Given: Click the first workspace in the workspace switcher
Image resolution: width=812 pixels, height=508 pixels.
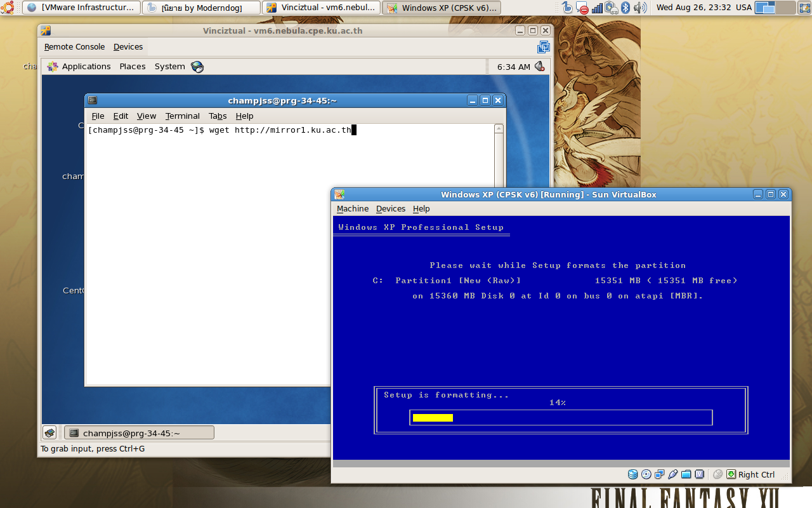Looking at the screenshot, I should click(766, 8).
